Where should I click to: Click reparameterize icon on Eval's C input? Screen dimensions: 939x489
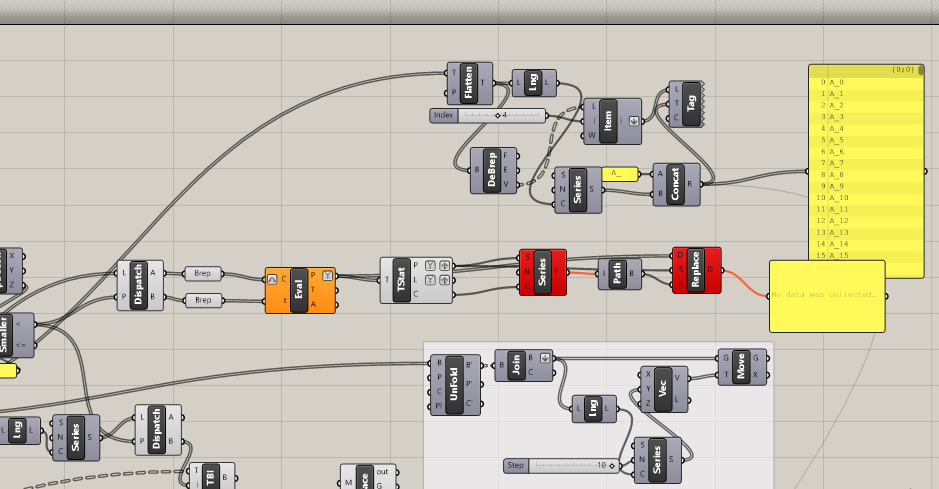point(272,277)
